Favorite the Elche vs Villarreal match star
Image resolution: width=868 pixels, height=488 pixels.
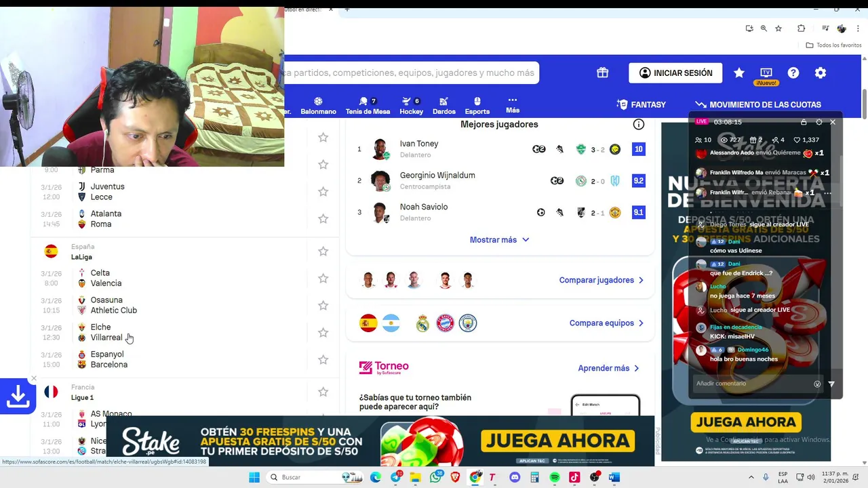[323, 333]
